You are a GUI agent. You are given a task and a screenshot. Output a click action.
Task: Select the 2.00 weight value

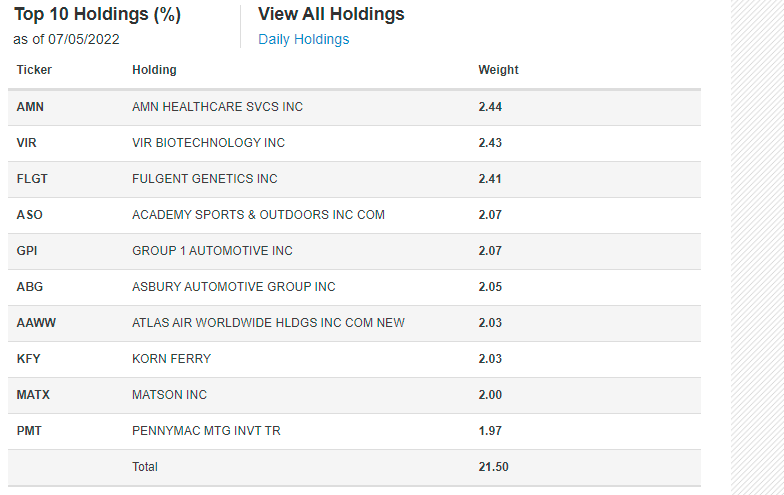[490, 395]
